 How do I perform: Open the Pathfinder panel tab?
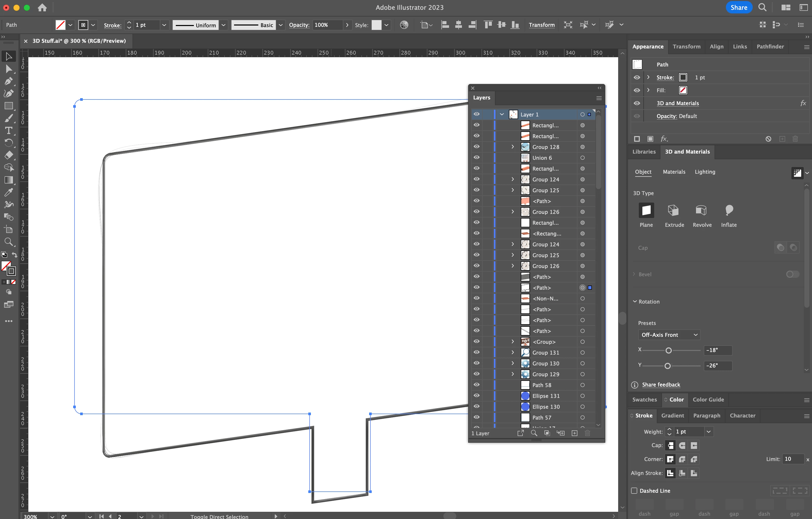tap(770, 46)
